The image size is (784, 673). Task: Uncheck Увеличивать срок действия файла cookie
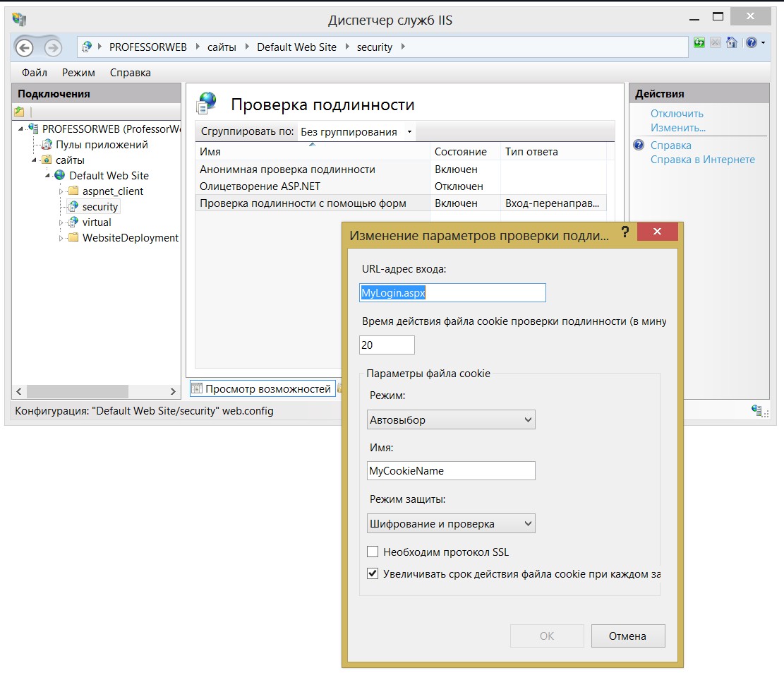pos(373,573)
